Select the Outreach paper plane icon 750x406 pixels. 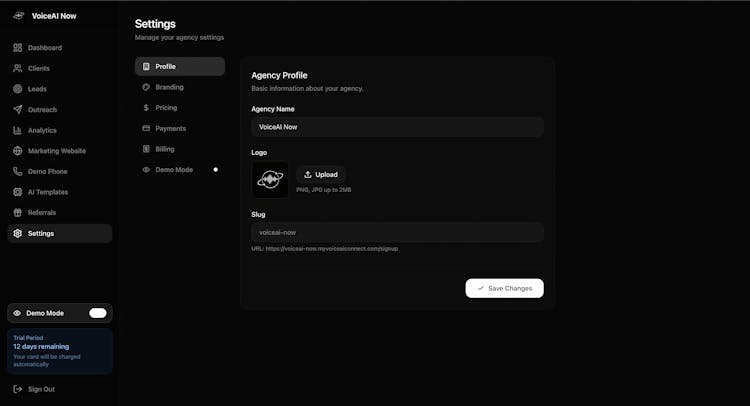18,110
